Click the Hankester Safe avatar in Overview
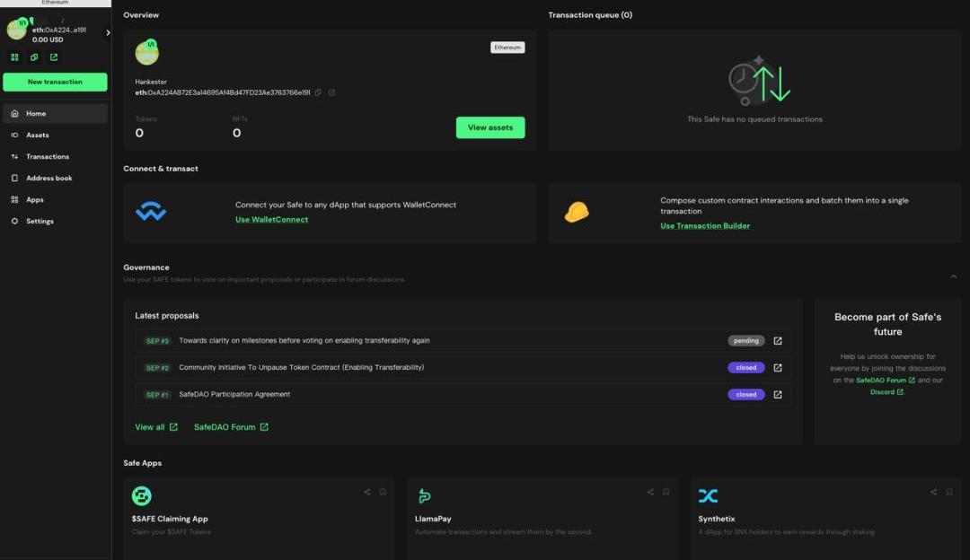Screen dimensions: 970x560 coord(146,53)
